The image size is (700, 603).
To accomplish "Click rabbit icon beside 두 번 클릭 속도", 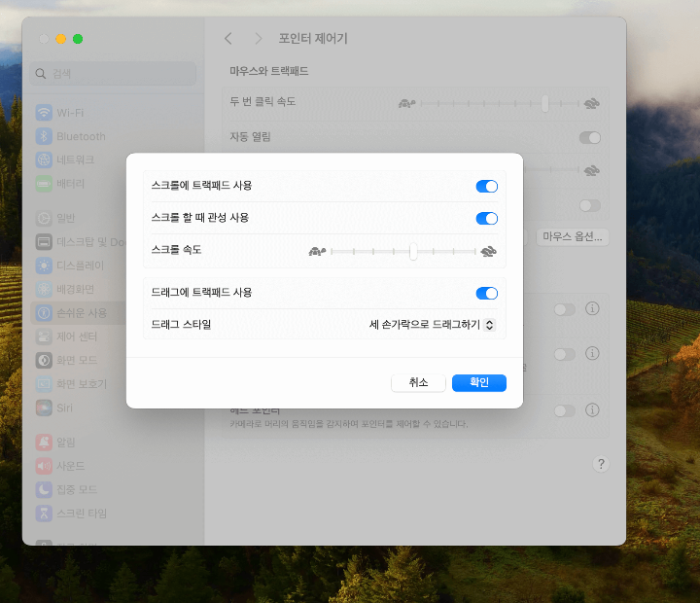I will [591, 104].
